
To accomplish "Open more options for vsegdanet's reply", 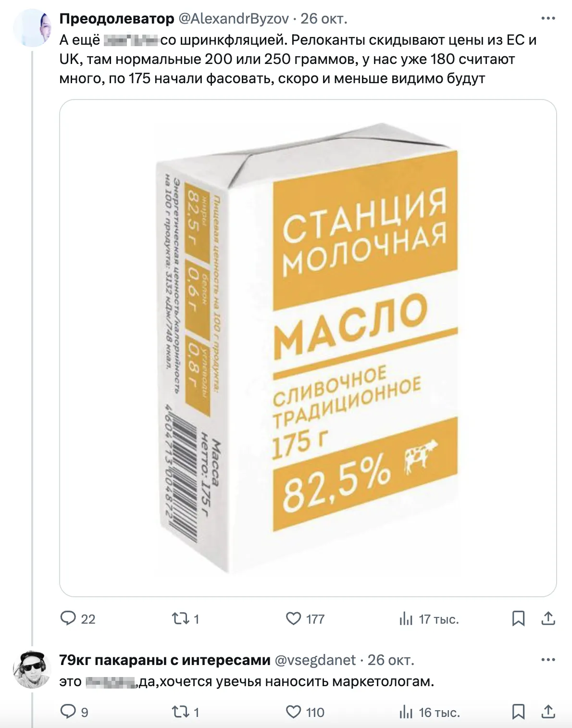I will tap(548, 660).
